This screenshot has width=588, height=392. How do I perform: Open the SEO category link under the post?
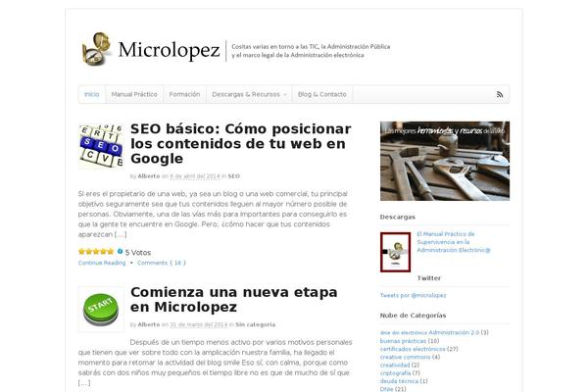tap(233, 176)
